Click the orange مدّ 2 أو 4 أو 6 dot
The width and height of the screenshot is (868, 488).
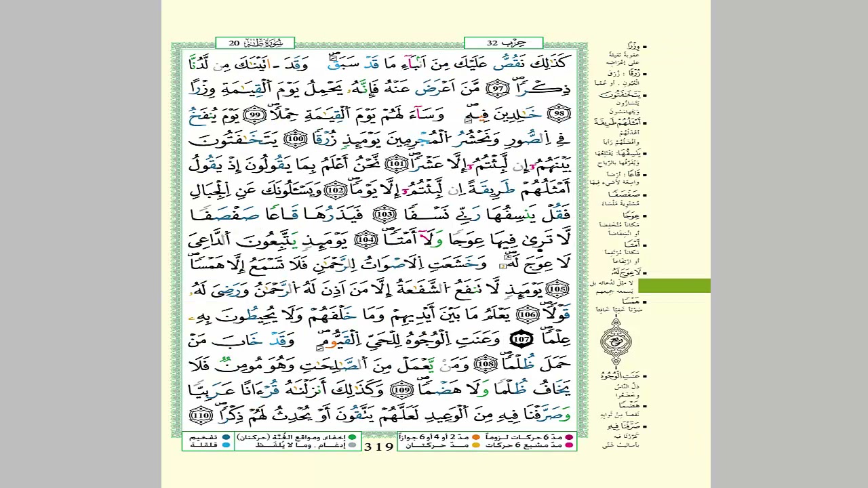pos(476,437)
